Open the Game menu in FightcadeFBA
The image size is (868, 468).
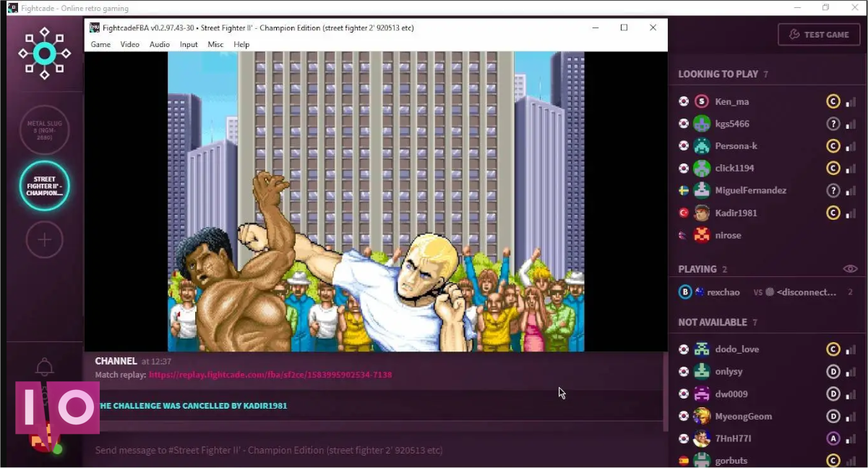pyautogui.click(x=100, y=44)
